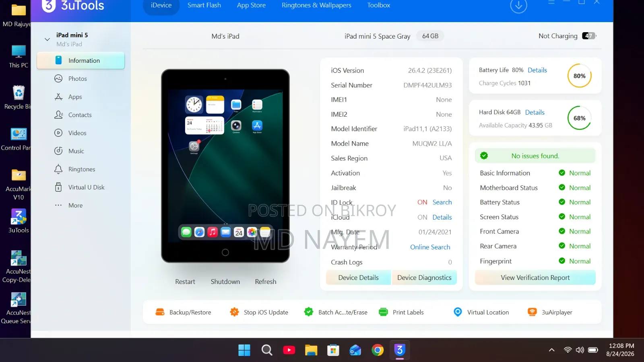Click Batch Activate/Erase icon
This screenshot has height=362, width=644.
(309, 312)
